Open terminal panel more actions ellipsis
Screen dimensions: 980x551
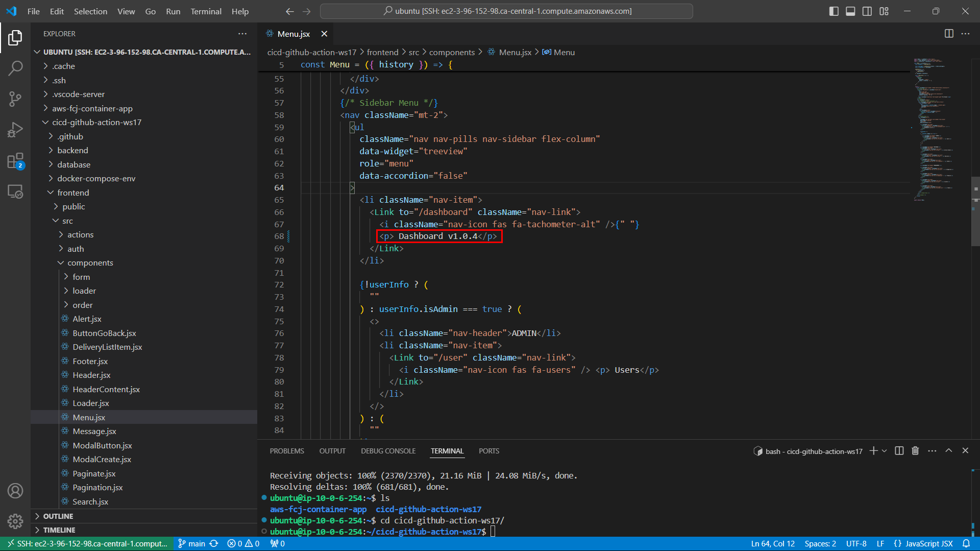pos(932,451)
